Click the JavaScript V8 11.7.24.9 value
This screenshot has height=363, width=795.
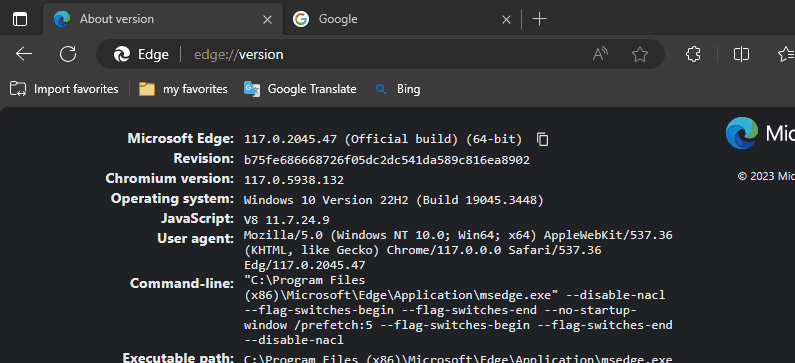click(x=286, y=220)
